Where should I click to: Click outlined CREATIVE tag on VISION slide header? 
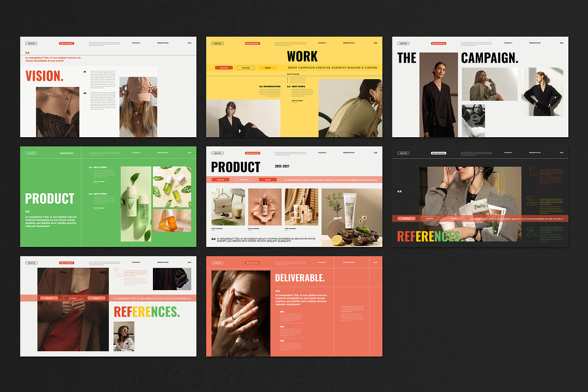(x=31, y=43)
